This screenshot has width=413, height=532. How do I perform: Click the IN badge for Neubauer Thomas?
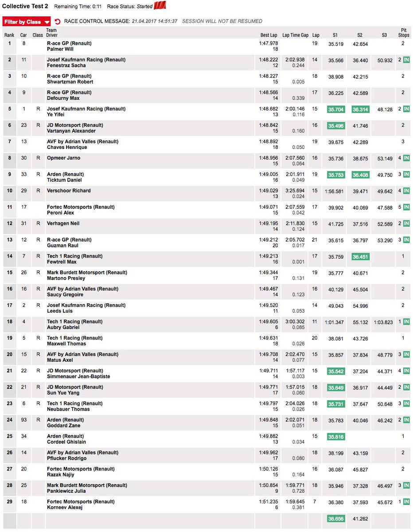tap(406, 403)
